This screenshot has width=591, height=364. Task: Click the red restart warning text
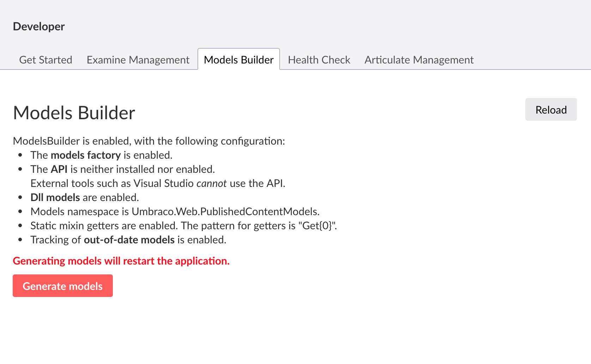pos(121,261)
